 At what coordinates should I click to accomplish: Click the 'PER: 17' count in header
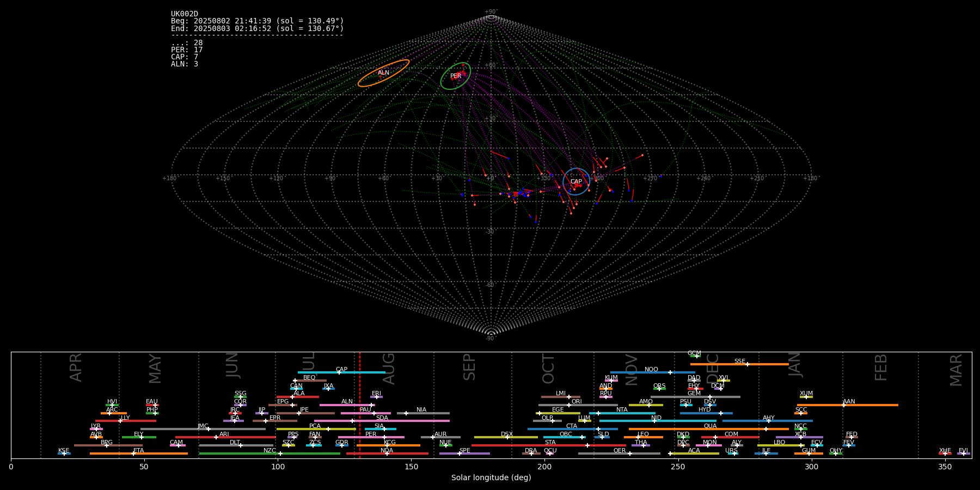(x=187, y=50)
